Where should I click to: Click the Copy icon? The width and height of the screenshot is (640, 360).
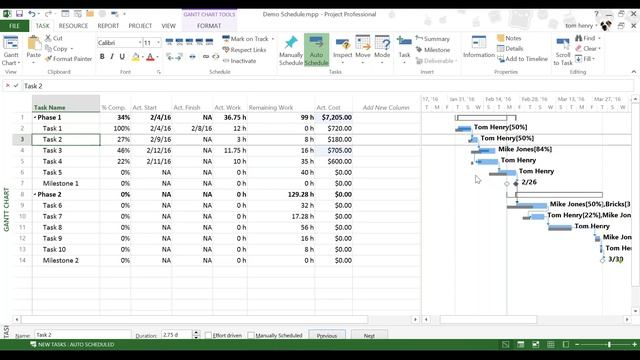pyautogui.click(x=56, y=49)
